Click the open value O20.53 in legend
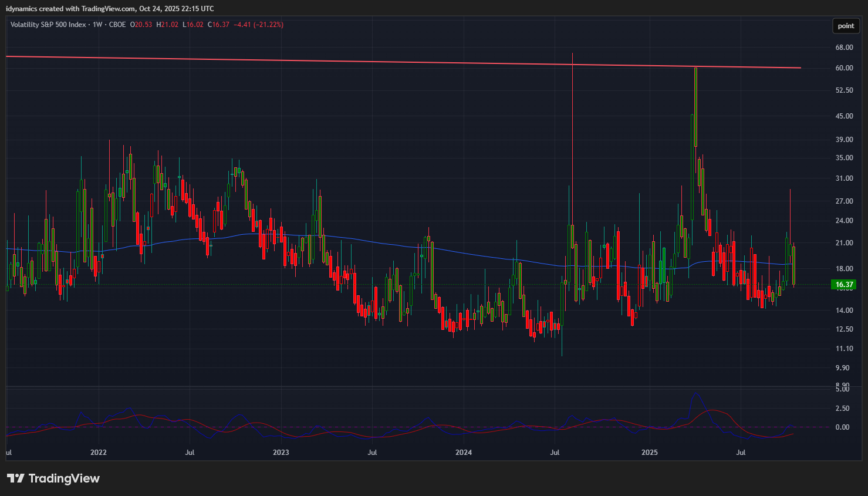868x496 pixels. [141, 25]
